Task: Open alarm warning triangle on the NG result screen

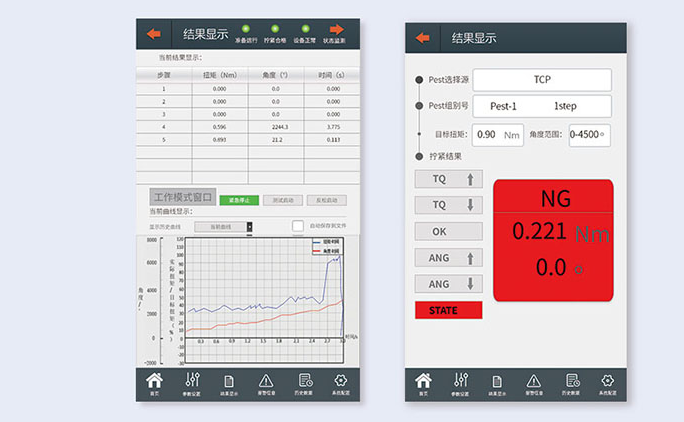Action: pyautogui.click(x=534, y=381)
